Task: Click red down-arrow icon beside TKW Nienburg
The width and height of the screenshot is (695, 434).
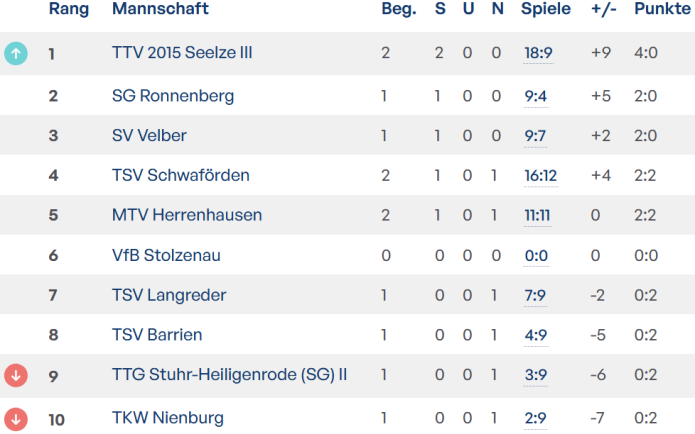Action: pos(16,418)
